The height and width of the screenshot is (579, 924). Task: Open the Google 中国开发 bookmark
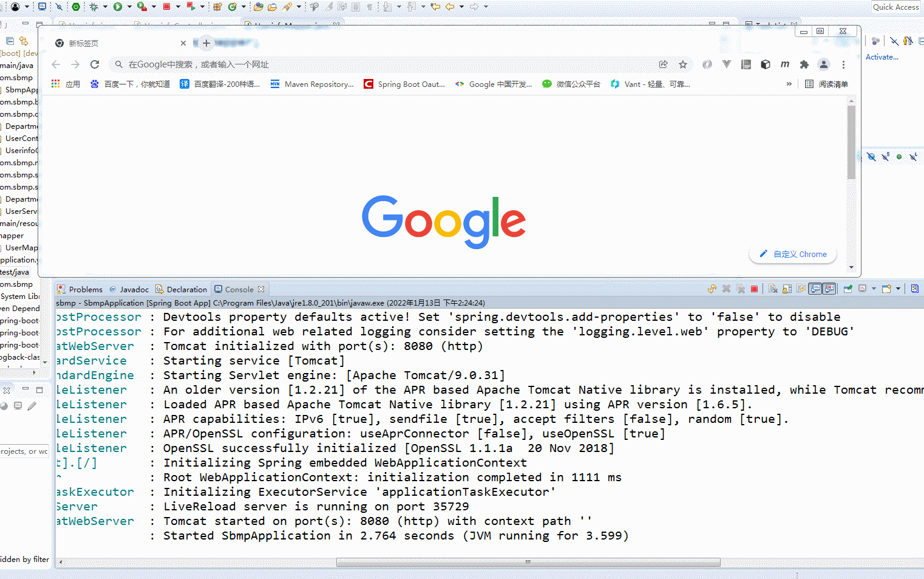[x=494, y=84]
